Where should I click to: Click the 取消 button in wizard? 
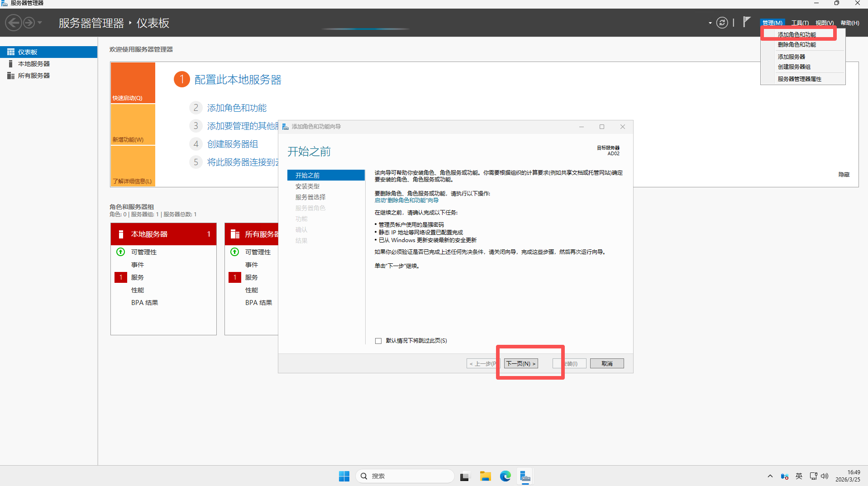click(607, 364)
